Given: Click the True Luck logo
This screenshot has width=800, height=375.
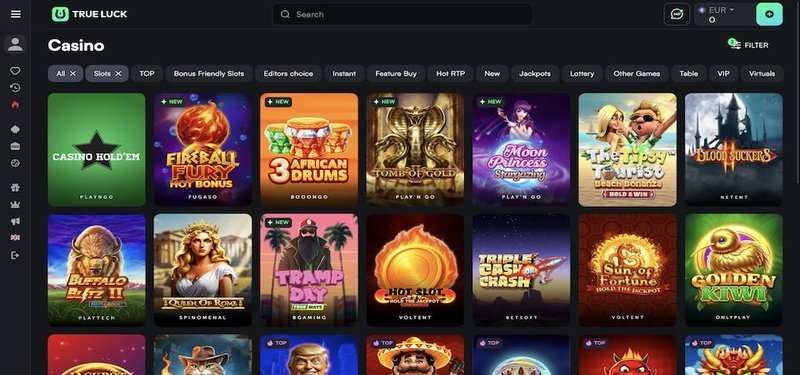Looking at the screenshot, I should click(x=89, y=14).
